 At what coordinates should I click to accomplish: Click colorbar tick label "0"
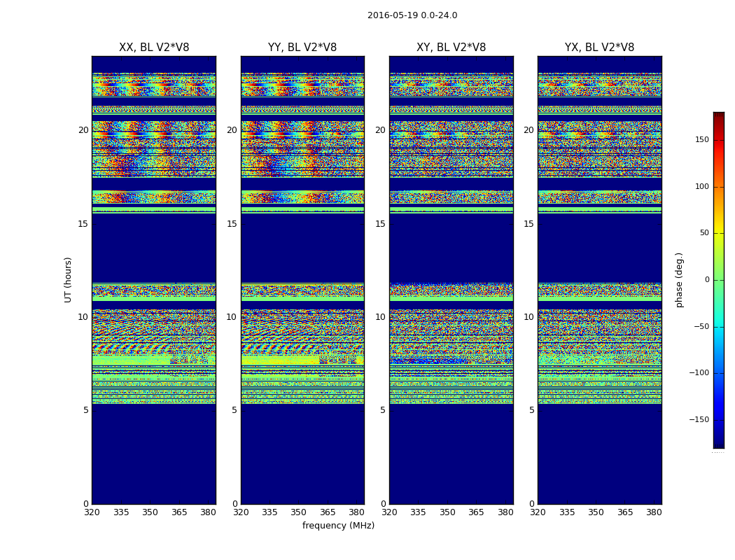tap(707, 280)
